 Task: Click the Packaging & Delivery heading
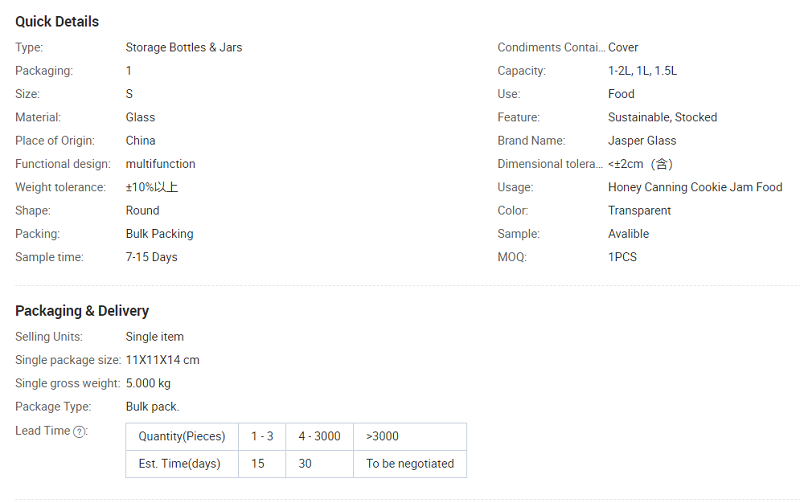tap(82, 311)
